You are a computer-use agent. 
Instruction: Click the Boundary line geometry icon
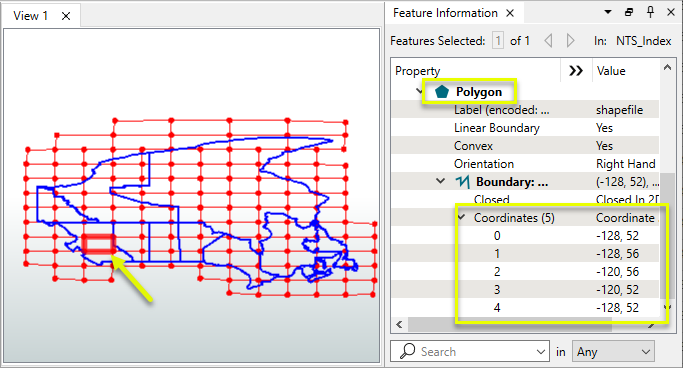pos(463,182)
